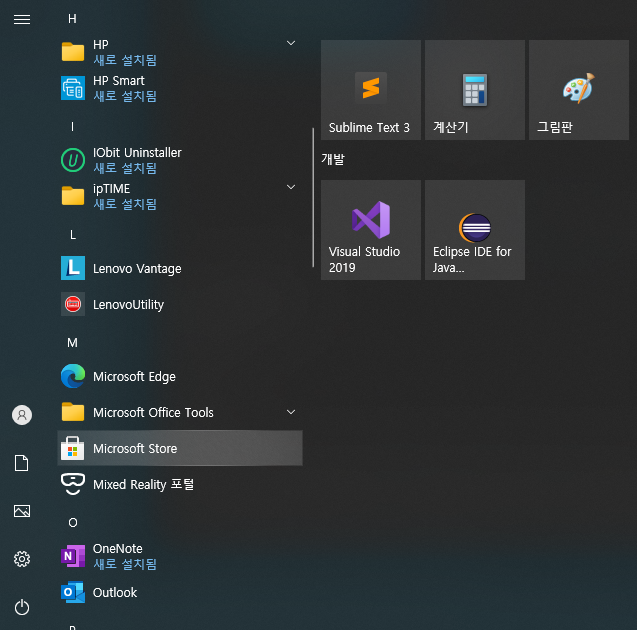Jump to letters via the H header
The width and height of the screenshot is (637, 630).
[x=72, y=19]
